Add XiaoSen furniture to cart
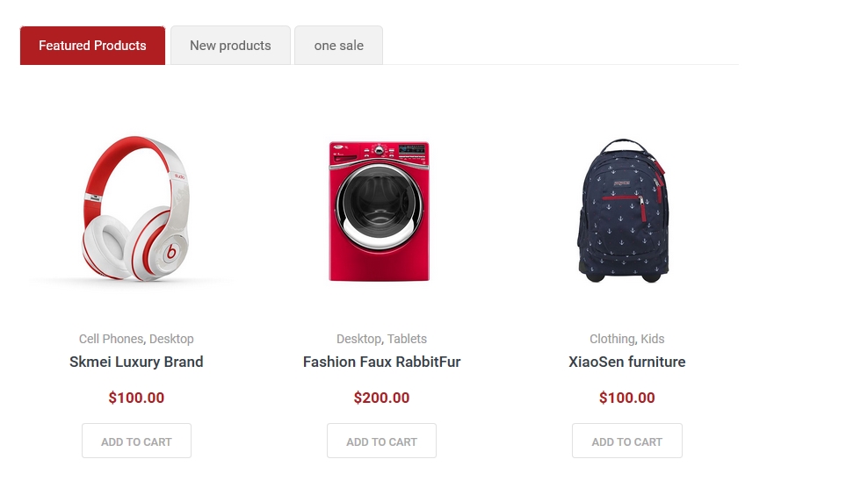 point(626,441)
